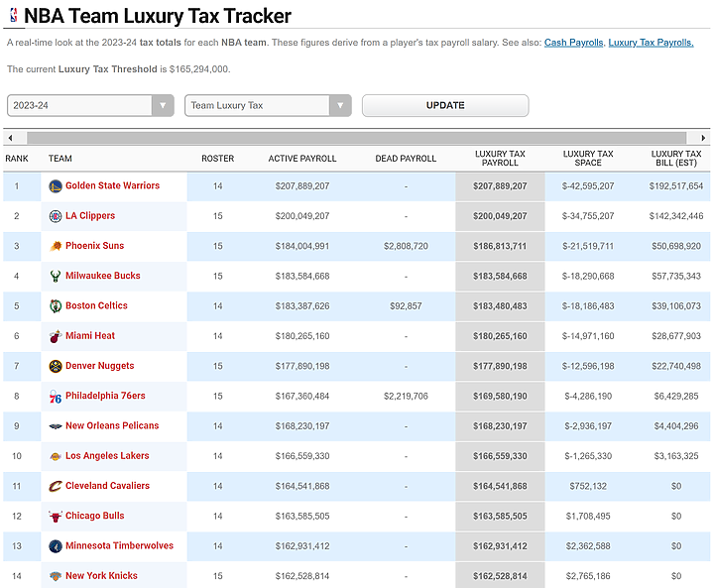This screenshot has height=588, width=714.
Task: Open the Denver Nuggets team link
Action: [x=100, y=366]
